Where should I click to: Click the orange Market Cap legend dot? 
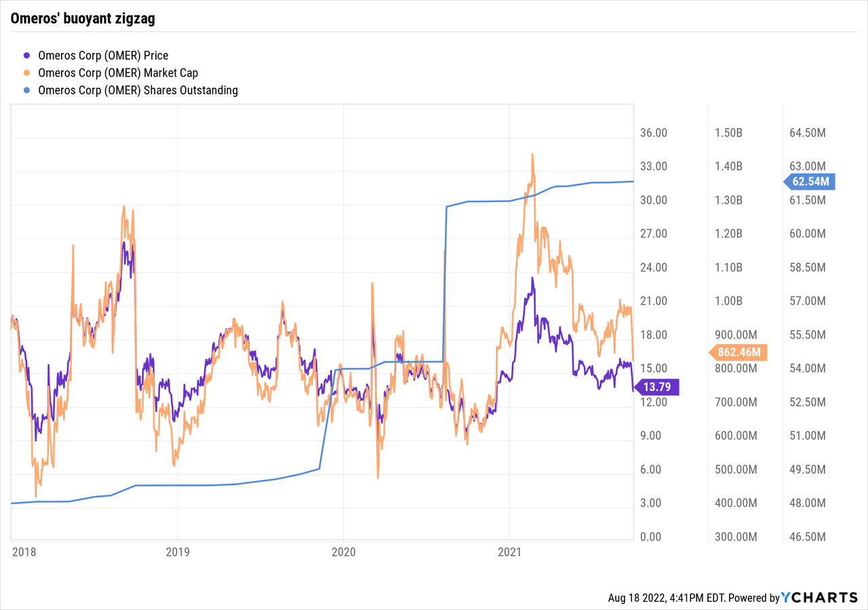[x=27, y=73]
